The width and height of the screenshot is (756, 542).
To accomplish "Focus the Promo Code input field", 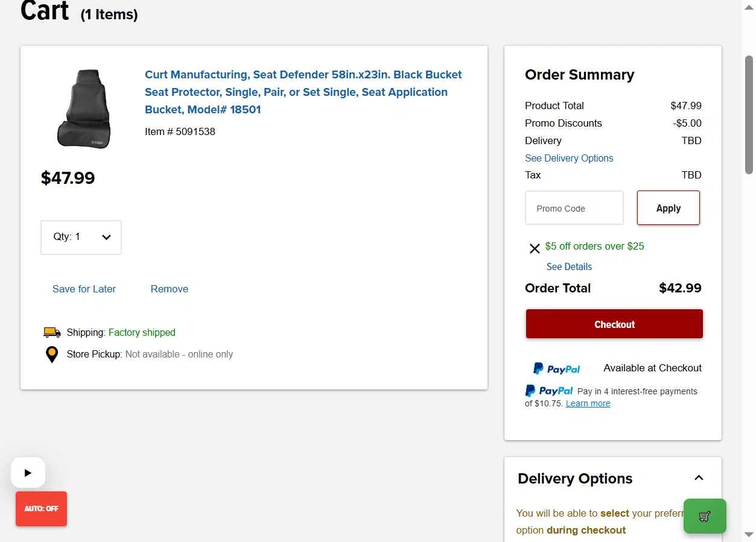I will point(574,208).
